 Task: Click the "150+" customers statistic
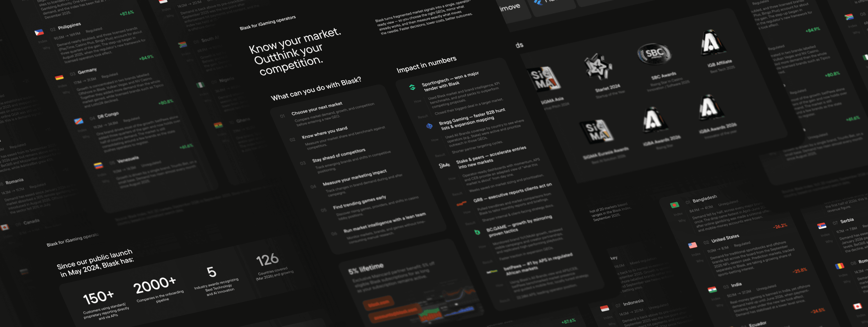click(x=98, y=297)
